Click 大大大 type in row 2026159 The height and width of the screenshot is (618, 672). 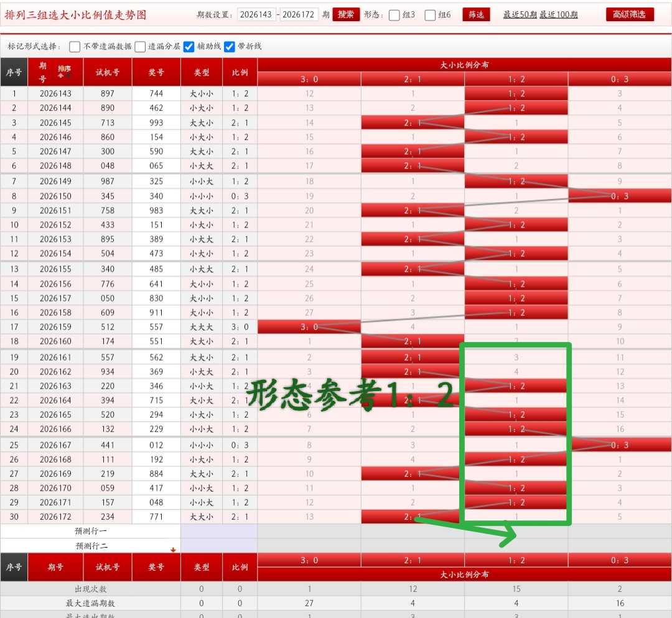click(x=202, y=327)
